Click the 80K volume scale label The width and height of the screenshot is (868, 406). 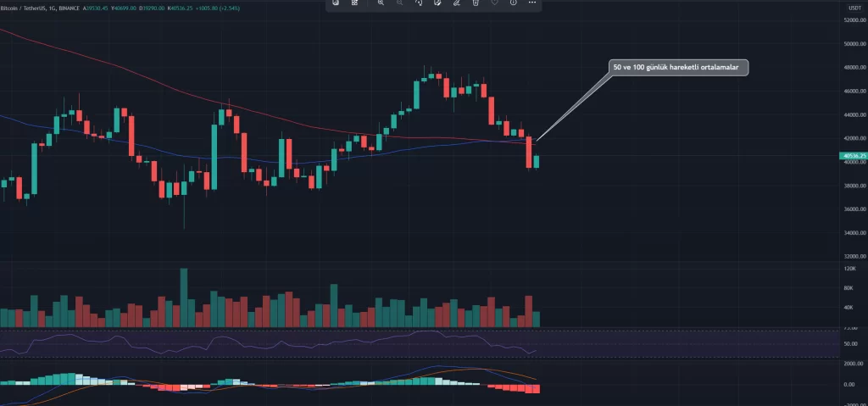[x=848, y=288]
